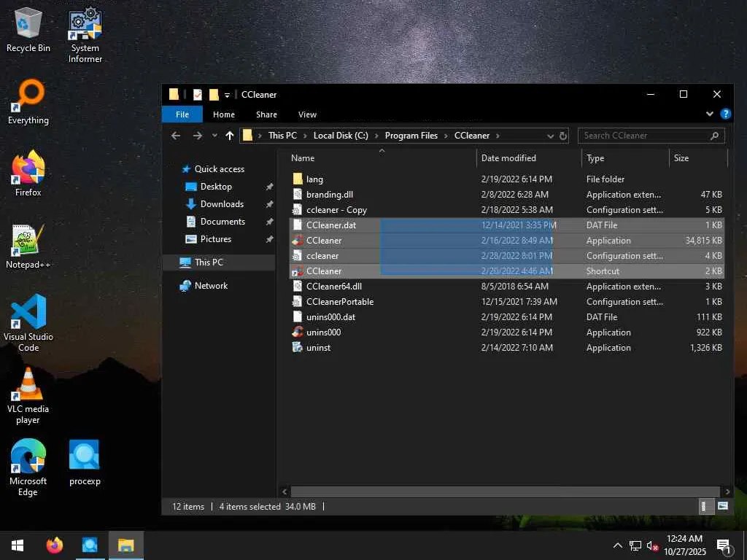Click the muted volume tray icon
Screen dimensions: 747x560
point(652,545)
